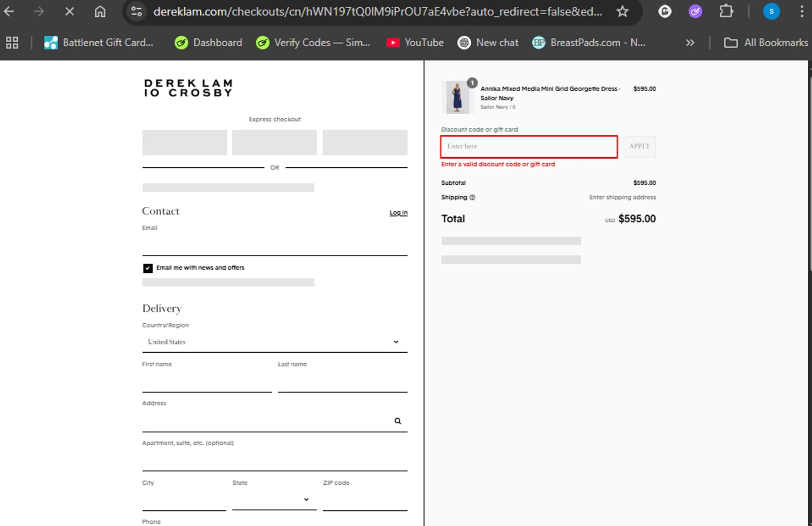Open the State dropdown

tap(274, 500)
